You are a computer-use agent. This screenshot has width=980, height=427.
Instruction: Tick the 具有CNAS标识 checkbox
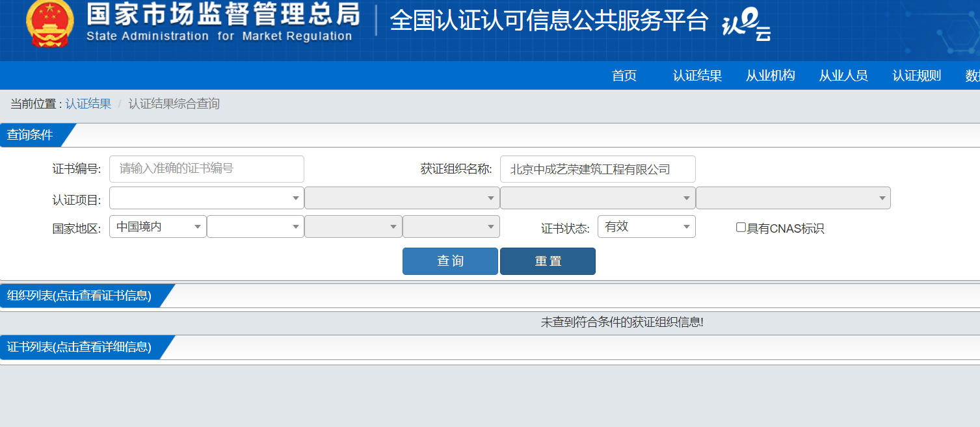point(741,227)
